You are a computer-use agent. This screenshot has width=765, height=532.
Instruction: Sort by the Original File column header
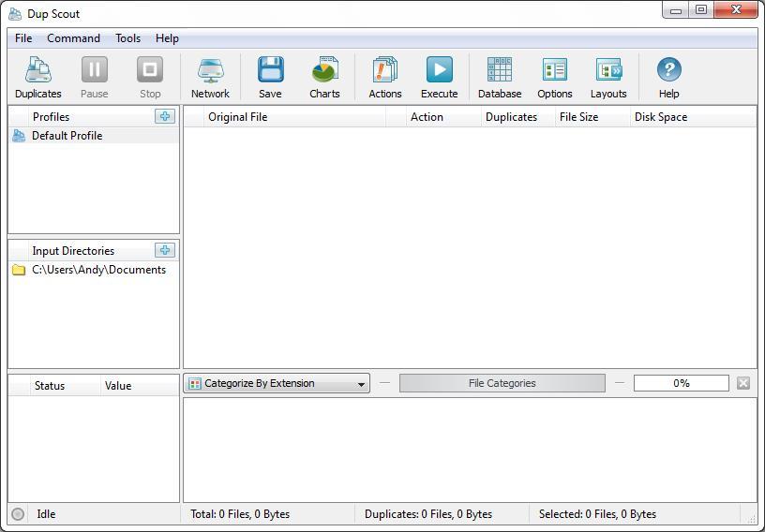[x=295, y=117]
